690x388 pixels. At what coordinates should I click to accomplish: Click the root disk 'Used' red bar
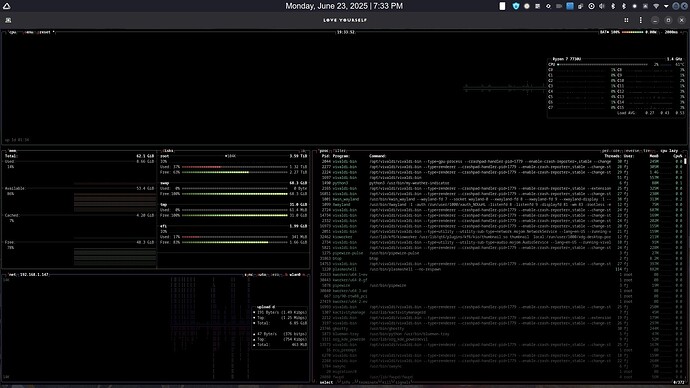[x=202, y=167]
